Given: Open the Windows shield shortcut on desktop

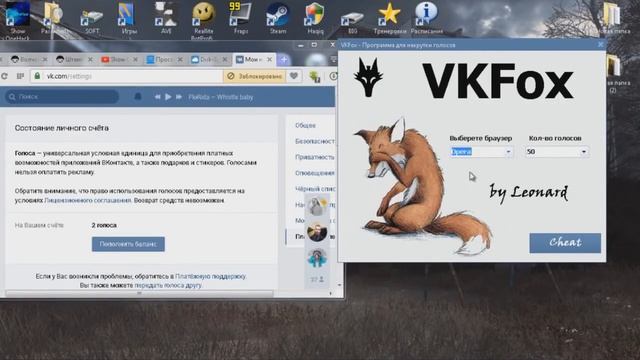Looking at the screenshot, I should coord(315,18).
